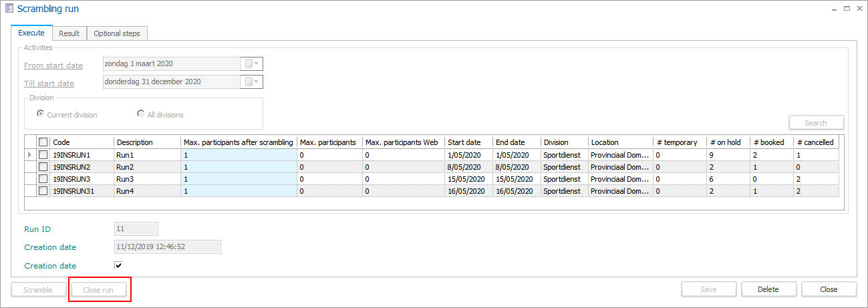Edit Max. participants after scrambling for Run2
868x308 pixels.
238,167
